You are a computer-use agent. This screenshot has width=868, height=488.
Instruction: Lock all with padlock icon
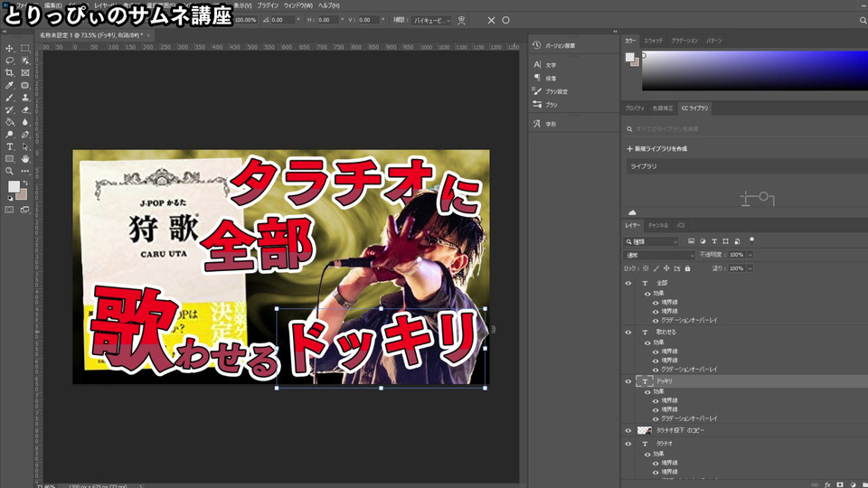coord(687,268)
